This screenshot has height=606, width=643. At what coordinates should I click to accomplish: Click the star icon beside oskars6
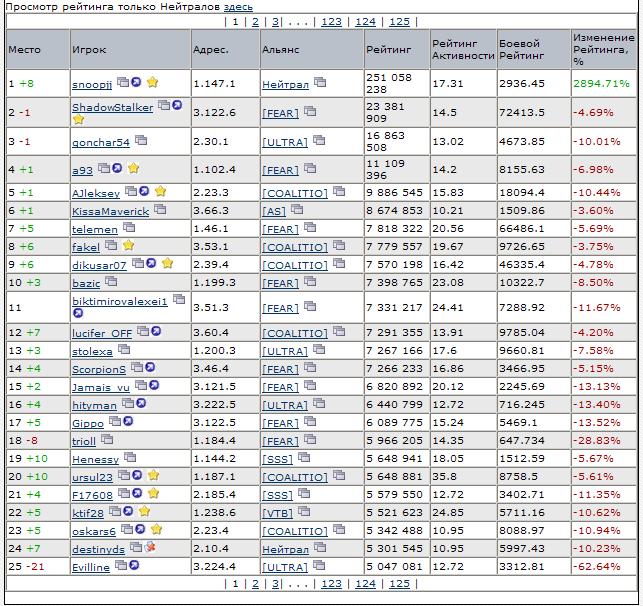156,530
